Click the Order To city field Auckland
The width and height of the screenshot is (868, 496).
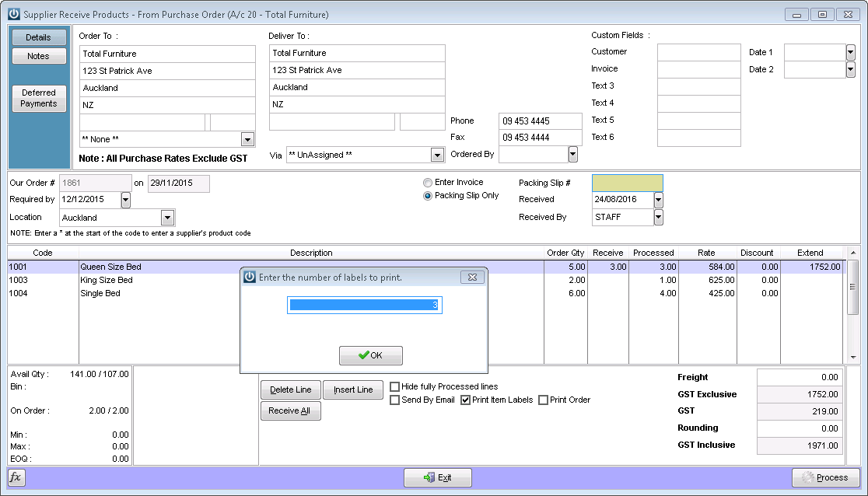click(x=168, y=88)
